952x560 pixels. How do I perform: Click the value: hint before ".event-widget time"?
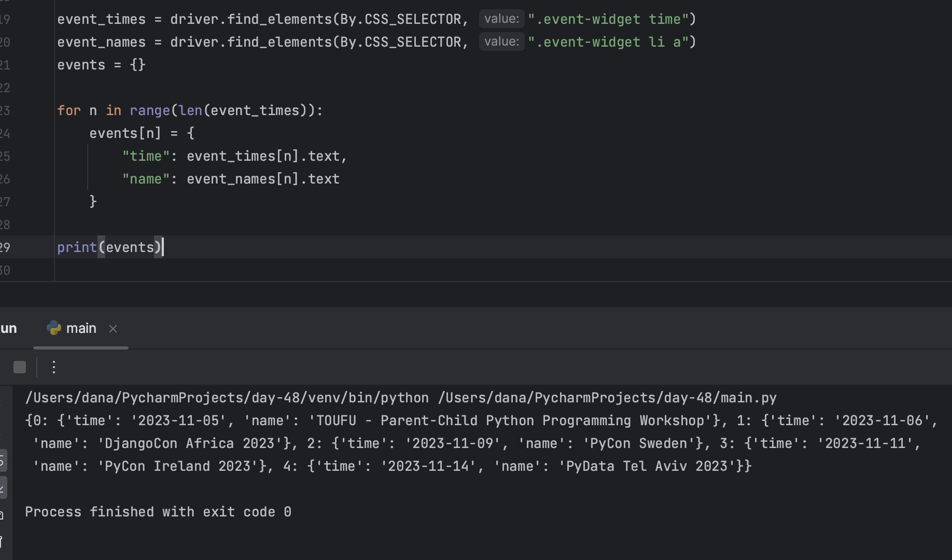point(501,19)
